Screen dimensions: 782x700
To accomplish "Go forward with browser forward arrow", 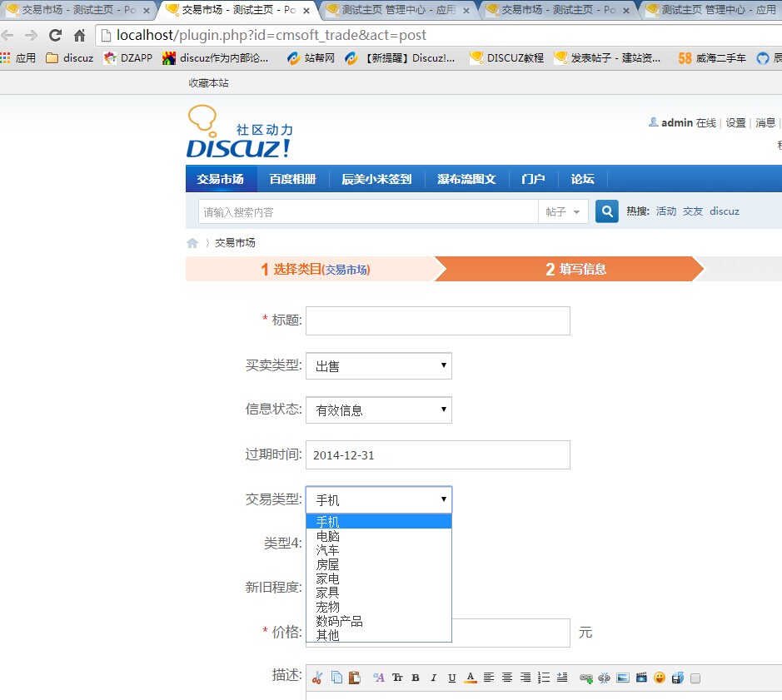I will tap(31, 35).
